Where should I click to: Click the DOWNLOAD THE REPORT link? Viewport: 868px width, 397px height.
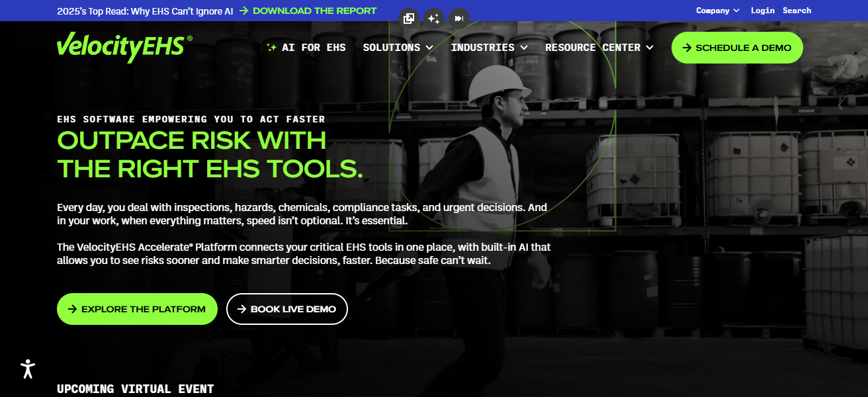314,11
